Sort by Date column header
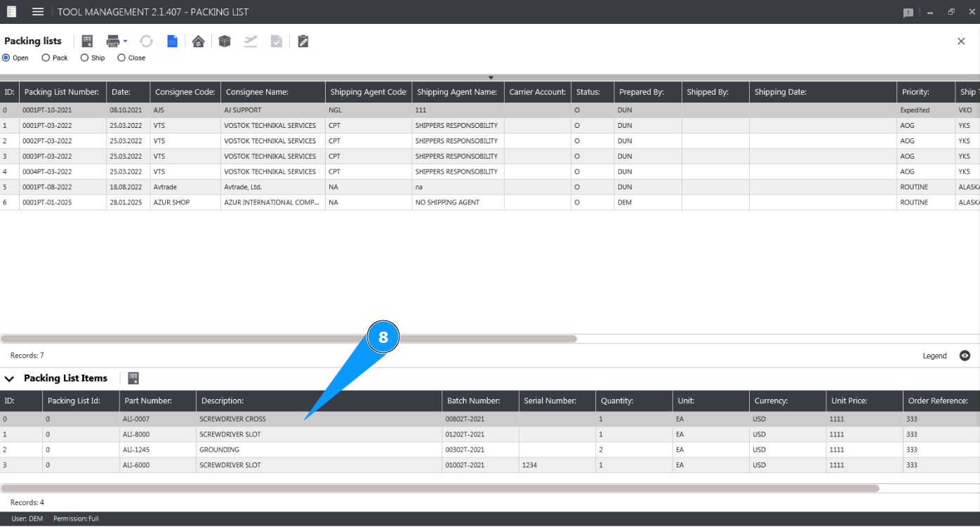 coord(128,92)
